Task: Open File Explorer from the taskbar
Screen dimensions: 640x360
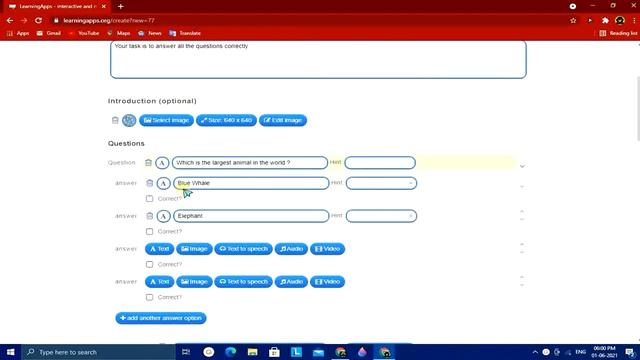Action: [x=253, y=352]
